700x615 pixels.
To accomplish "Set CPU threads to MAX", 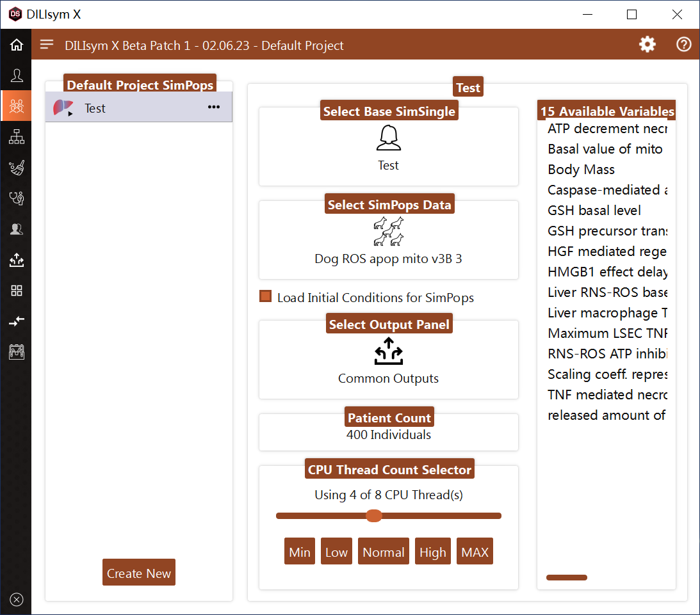I will pos(475,552).
